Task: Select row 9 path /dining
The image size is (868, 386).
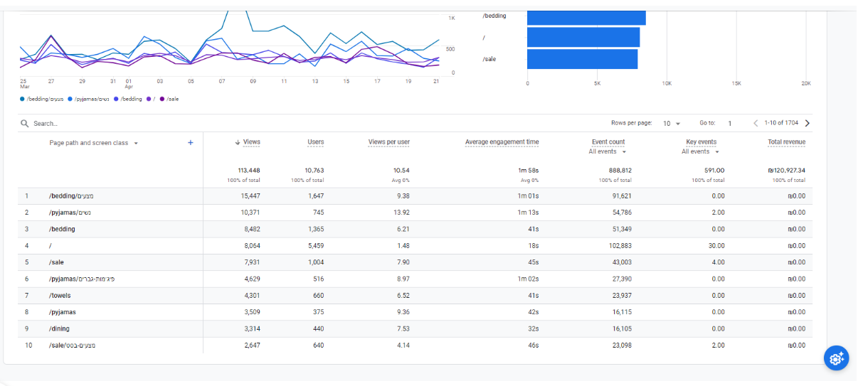Action: point(59,328)
